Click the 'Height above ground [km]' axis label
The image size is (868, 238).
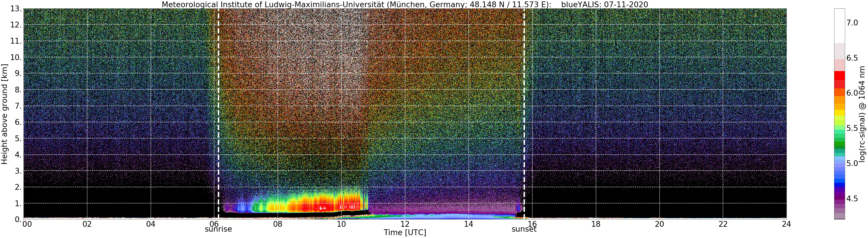tap(4, 114)
